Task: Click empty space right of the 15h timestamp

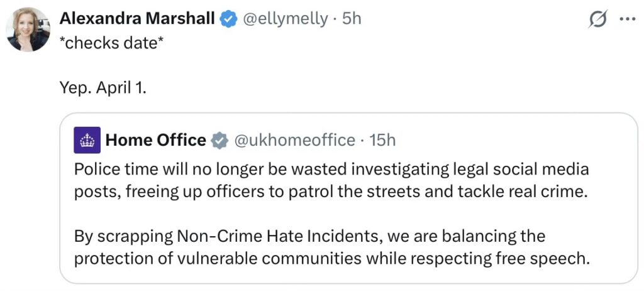Action: click(x=503, y=140)
